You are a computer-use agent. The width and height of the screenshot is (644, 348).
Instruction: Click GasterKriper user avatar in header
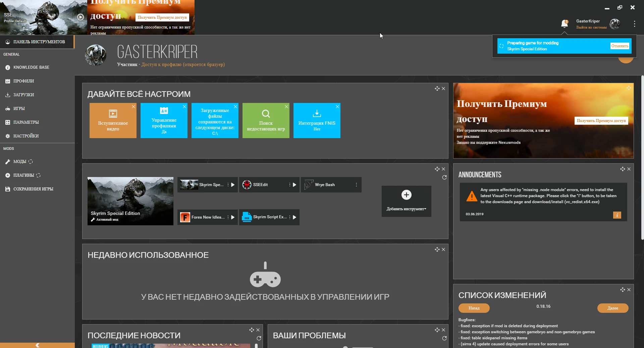click(x=615, y=24)
